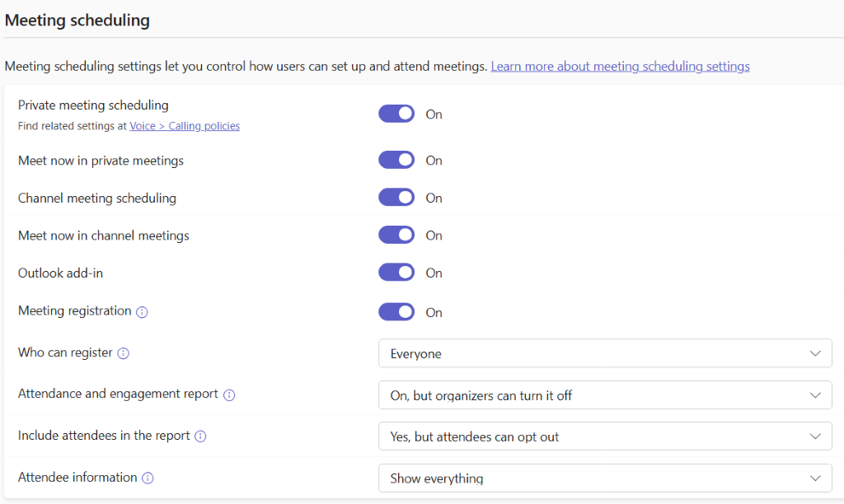Switch off the Outlook add-in toggle

(x=396, y=273)
